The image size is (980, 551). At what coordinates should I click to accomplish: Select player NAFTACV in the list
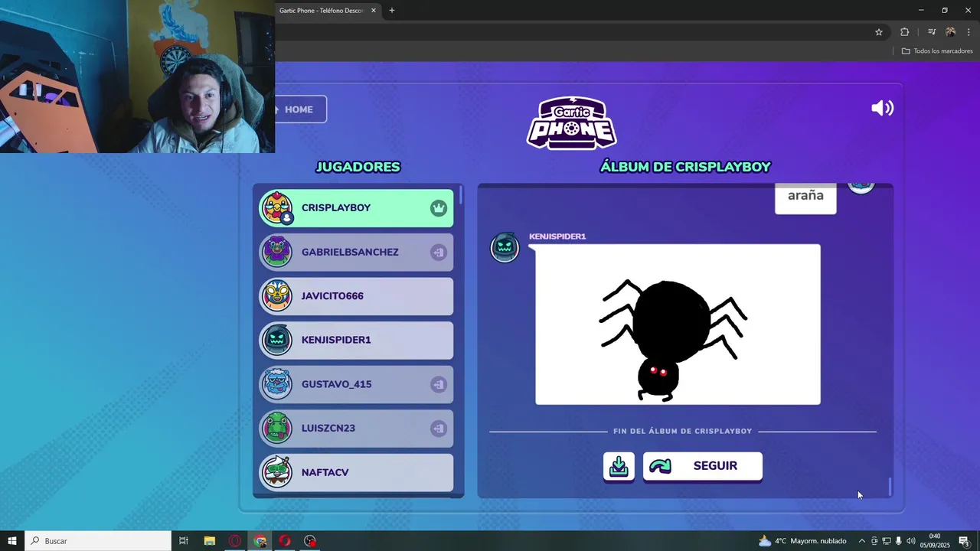357,472
